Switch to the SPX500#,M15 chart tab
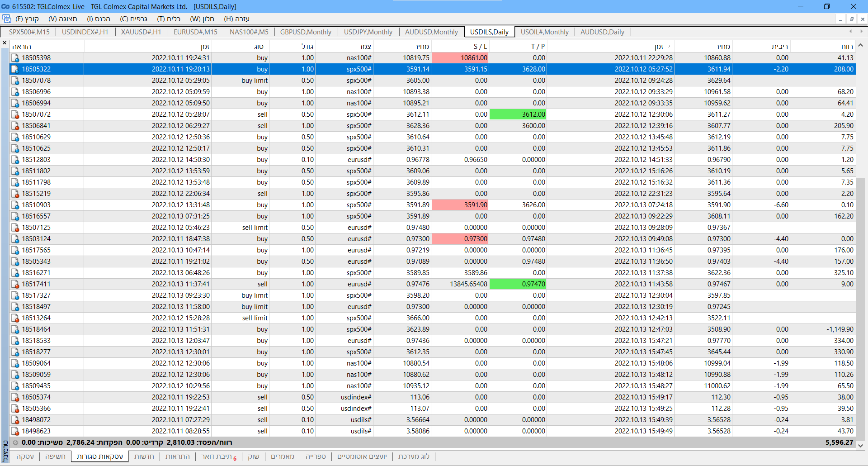The width and height of the screenshot is (868, 466). click(29, 32)
